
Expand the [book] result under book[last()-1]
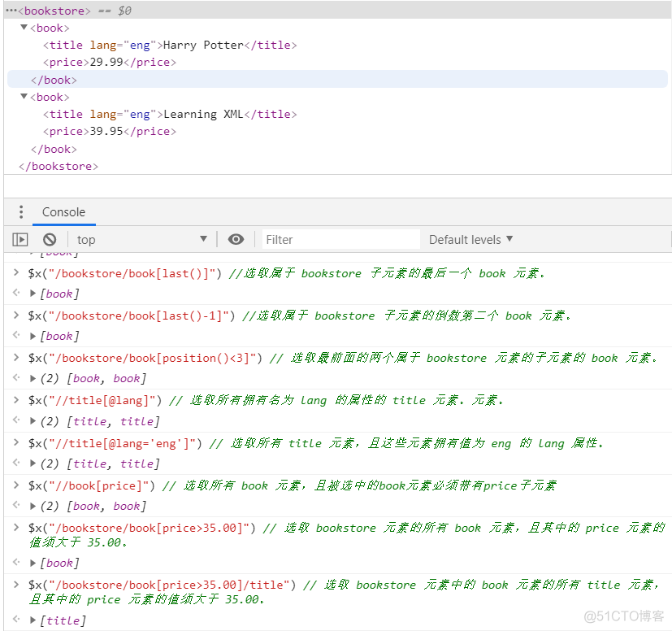tap(33, 337)
